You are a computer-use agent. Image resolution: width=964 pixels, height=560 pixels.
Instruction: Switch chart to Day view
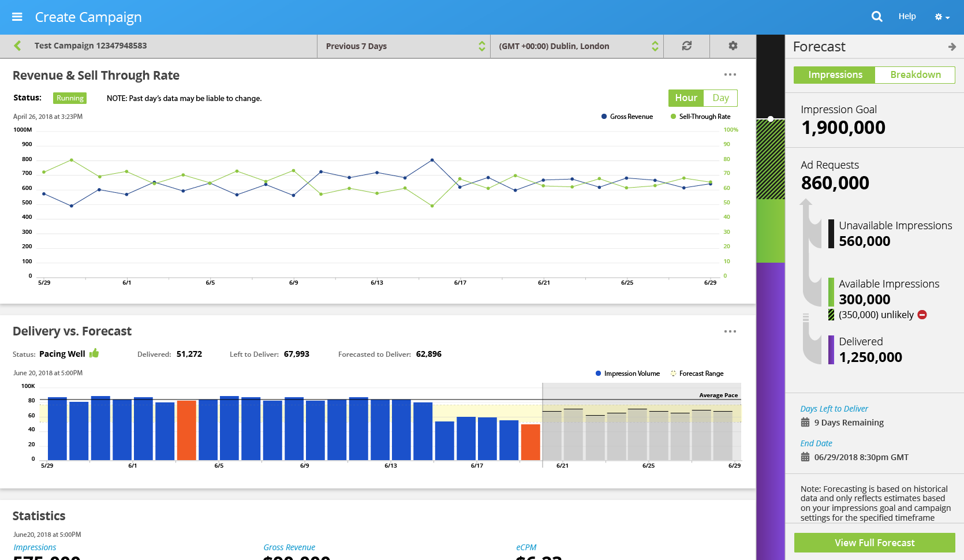pos(720,98)
